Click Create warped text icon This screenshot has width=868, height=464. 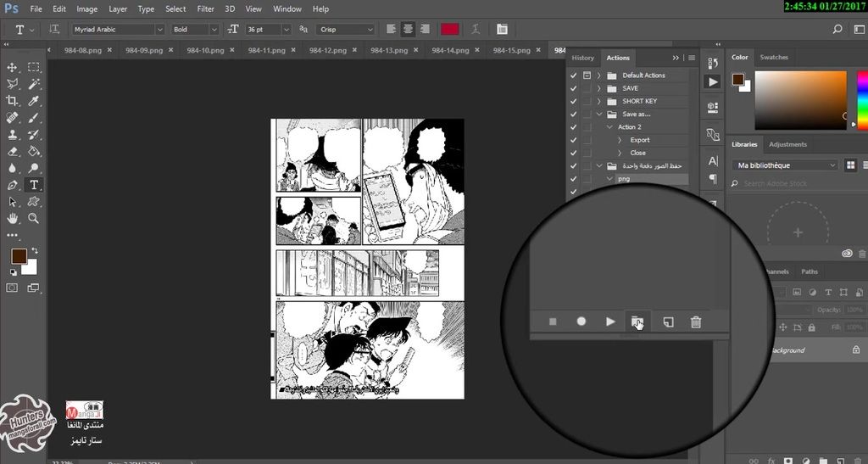[476, 30]
